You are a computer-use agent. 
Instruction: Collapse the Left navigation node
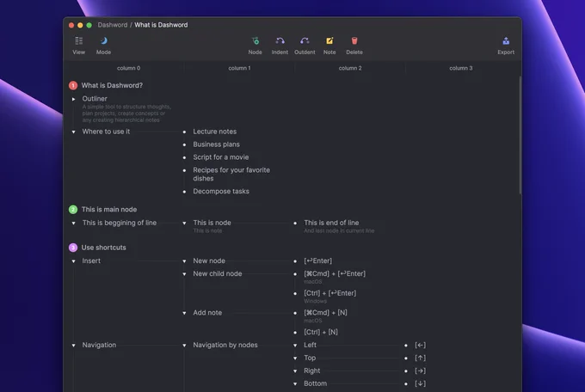pos(295,346)
